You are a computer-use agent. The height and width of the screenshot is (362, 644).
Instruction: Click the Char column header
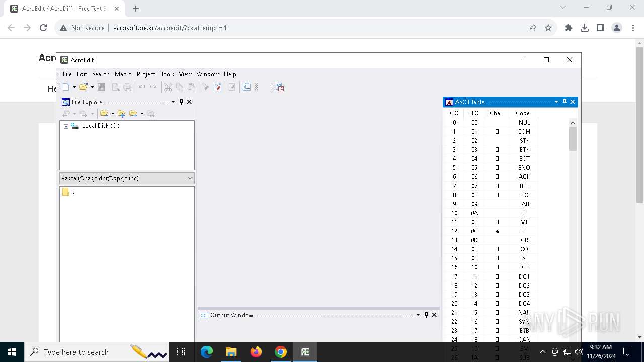click(496, 113)
